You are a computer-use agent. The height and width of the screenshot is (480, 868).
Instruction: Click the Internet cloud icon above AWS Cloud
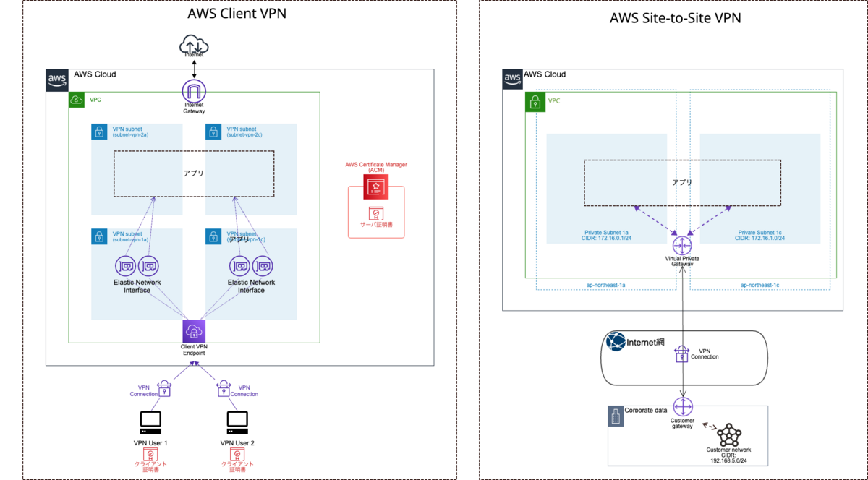point(194,46)
